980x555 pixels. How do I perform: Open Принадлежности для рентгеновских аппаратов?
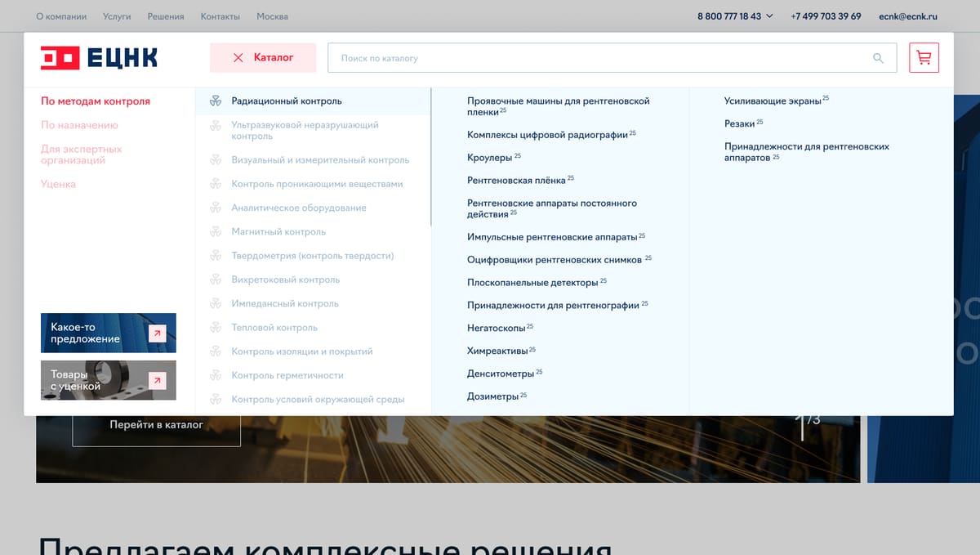(807, 152)
